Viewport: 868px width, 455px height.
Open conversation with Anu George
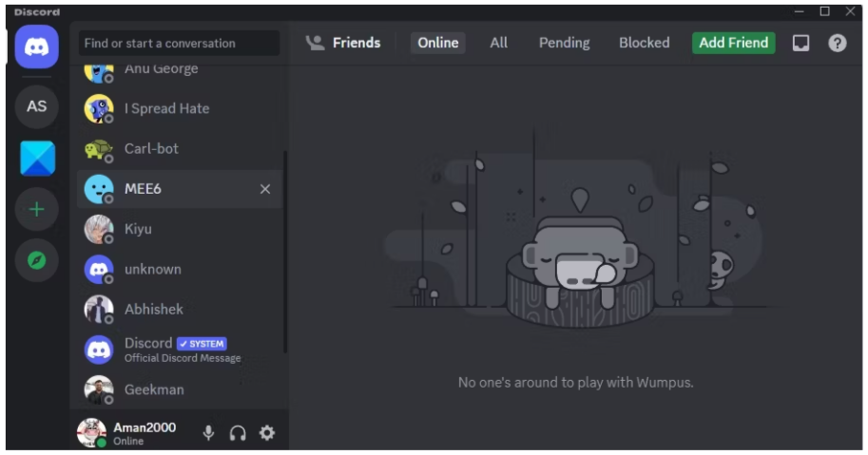180,70
